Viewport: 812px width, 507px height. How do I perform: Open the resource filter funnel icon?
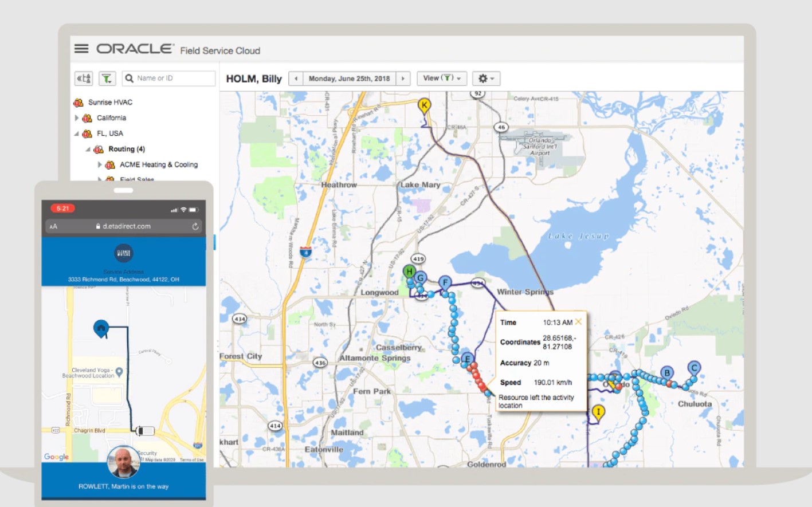(107, 78)
